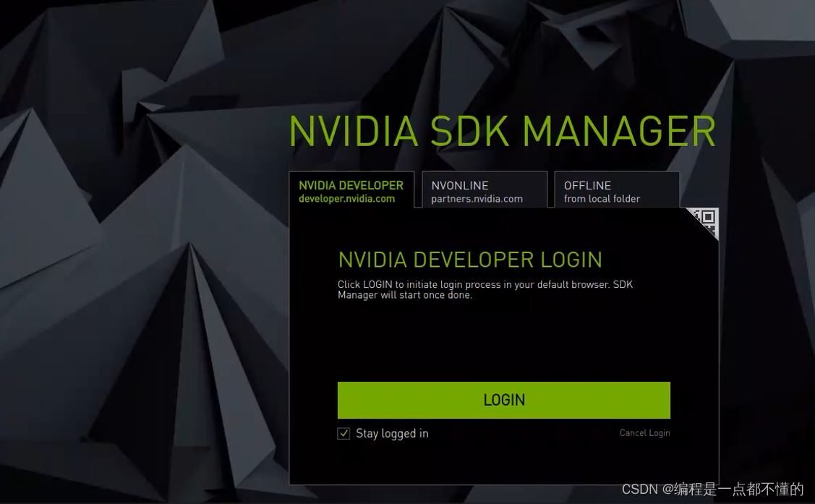The image size is (815, 504).
Task: Toggle the Stay logged in checkbox
Action: [x=344, y=433]
